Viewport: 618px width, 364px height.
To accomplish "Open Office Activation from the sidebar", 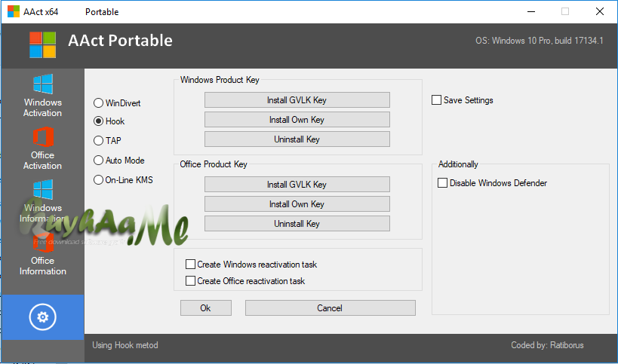I will click(x=42, y=148).
